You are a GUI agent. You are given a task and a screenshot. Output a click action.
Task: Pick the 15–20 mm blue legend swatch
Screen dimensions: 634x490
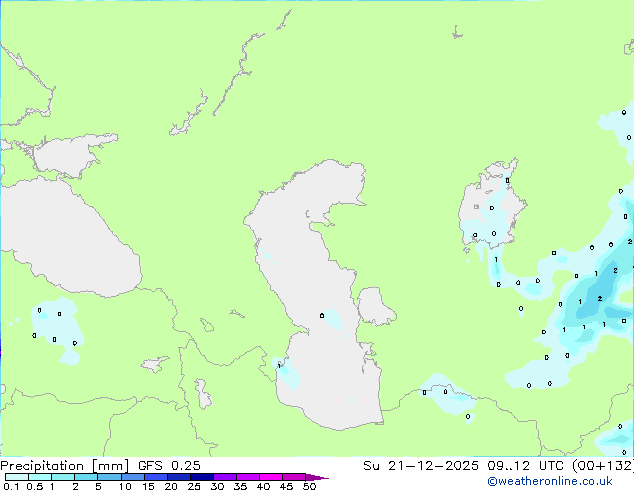(x=155, y=477)
